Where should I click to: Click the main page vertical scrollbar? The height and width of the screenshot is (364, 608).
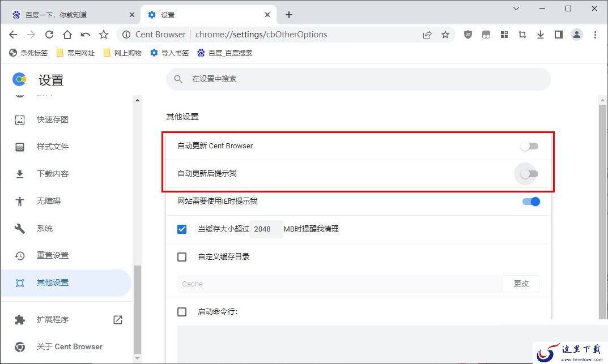click(x=602, y=211)
